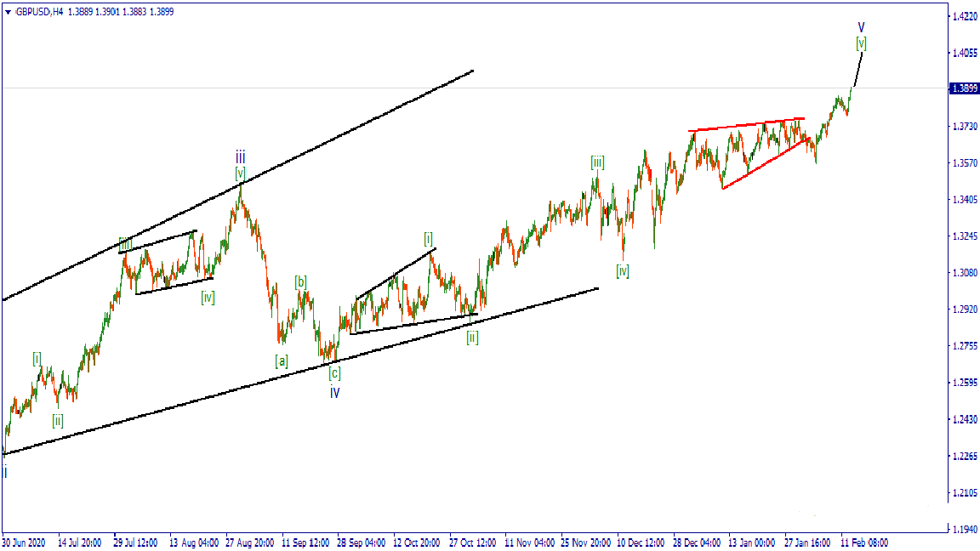Image resolution: width=980 pixels, height=551 pixels.
Task: Select the current price tag 1.3899
Action: point(963,88)
